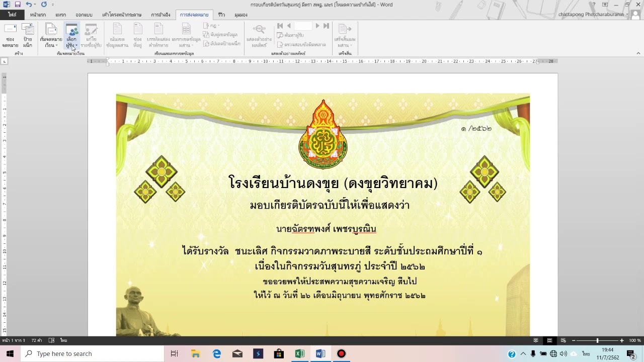Image resolution: width=644 pixels, height=362 pixels.
Task: Open Finish & Merge (เสร็จสิ้นและผสาน) dropdown
Action: pos(345,35)
